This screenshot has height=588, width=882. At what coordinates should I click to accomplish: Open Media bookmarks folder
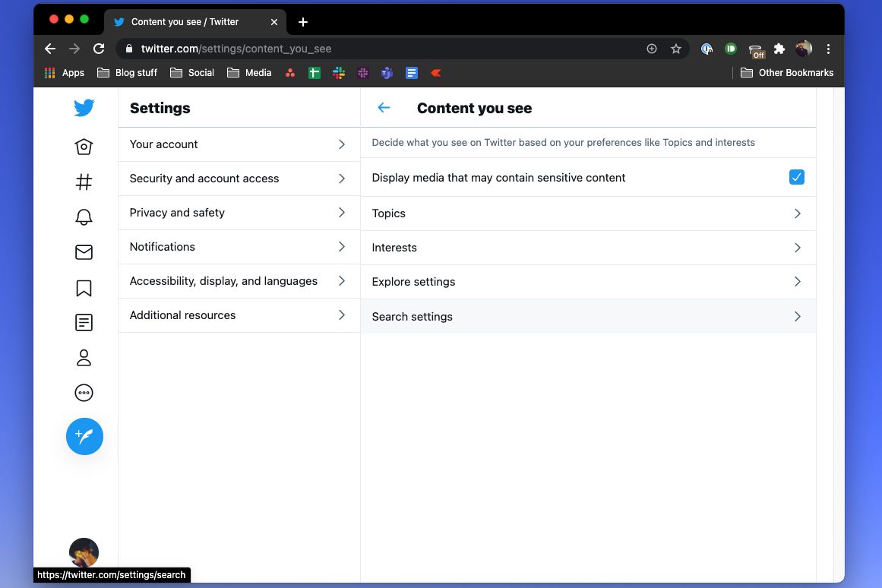249,73
